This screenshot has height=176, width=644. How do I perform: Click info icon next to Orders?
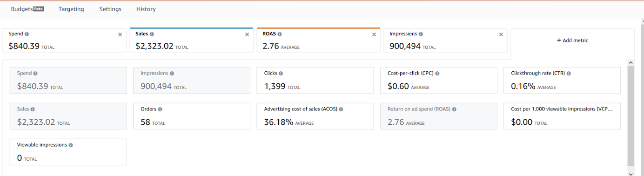[x=160, y=109]
